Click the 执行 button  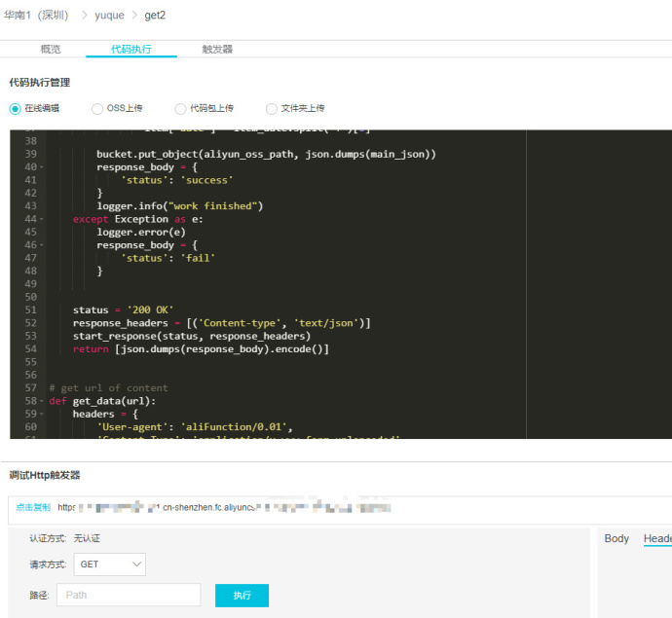click(242, 596)
